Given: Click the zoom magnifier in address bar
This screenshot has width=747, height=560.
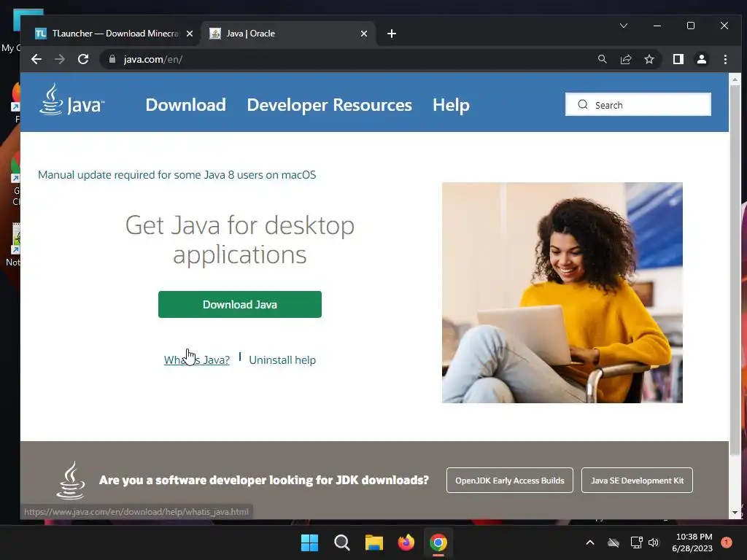Looking at the screenshot, I should coord(602,59).
